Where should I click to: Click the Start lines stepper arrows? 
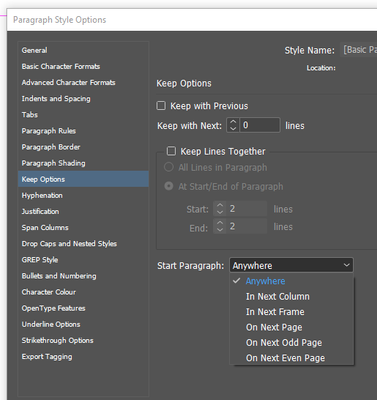pyautogui.click(x=220, y=209)
